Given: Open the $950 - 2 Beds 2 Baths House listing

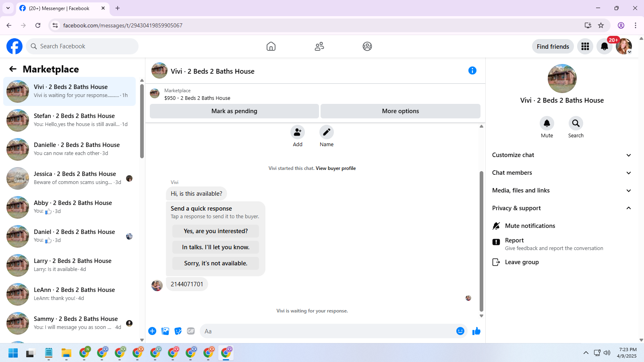Looking at the screenshot, I should (197, 98).
